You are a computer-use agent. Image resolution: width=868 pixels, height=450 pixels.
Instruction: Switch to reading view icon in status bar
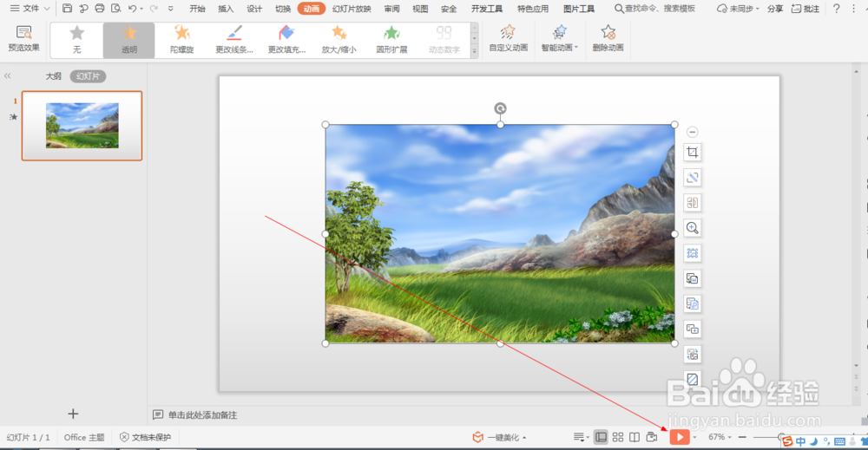click(635, 437)
